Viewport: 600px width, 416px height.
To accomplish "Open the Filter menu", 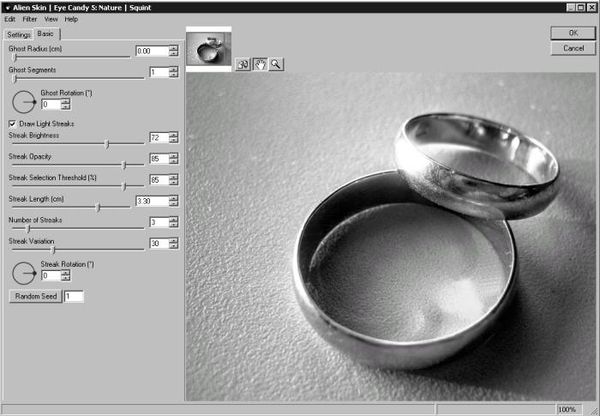I will pyautogui.click(x=29, y=19).
